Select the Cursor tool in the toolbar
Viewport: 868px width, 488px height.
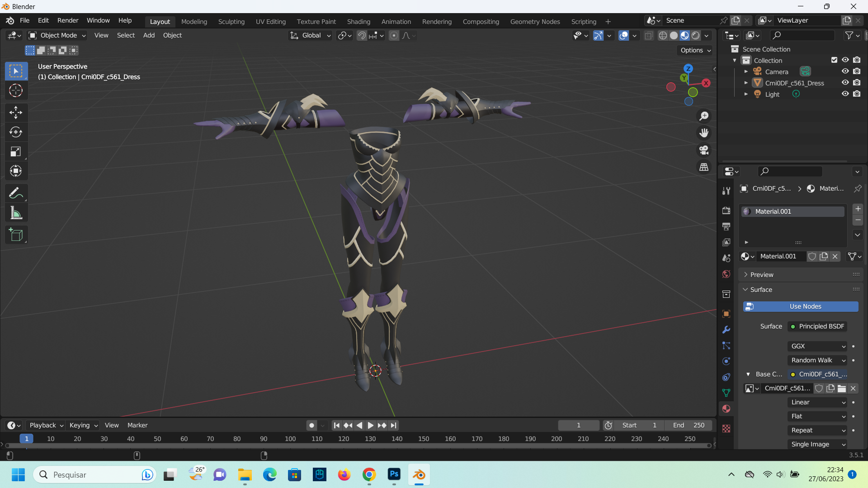pos(16,91)
